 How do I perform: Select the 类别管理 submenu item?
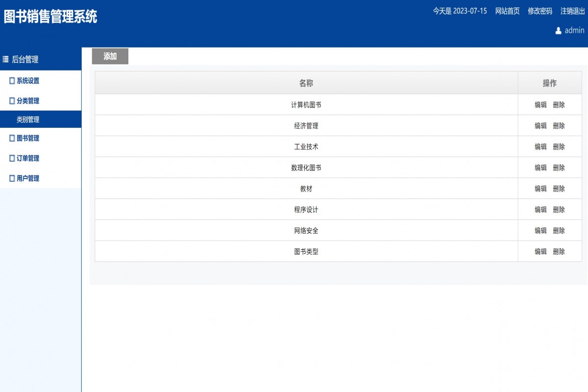pyautogui.click(x=28, y=119)
